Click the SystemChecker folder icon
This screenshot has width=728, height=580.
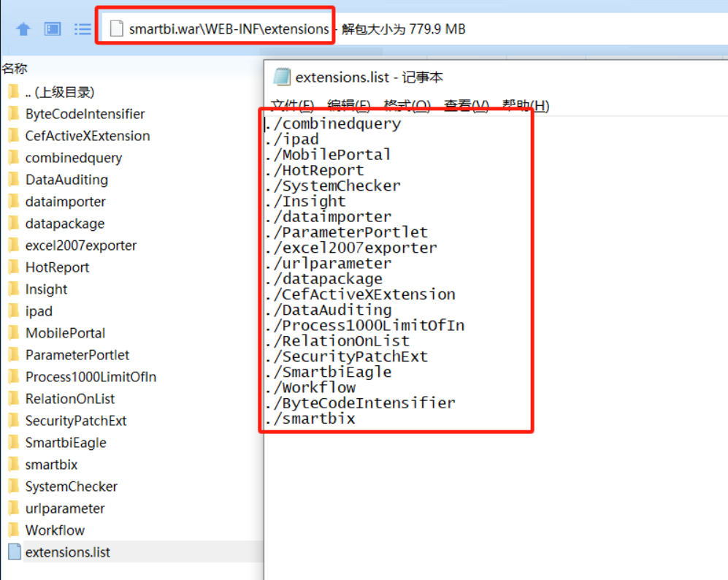click(14, 486)
